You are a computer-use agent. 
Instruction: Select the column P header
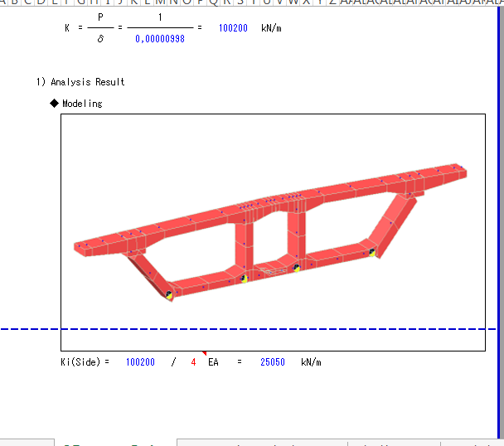(199, 2)
